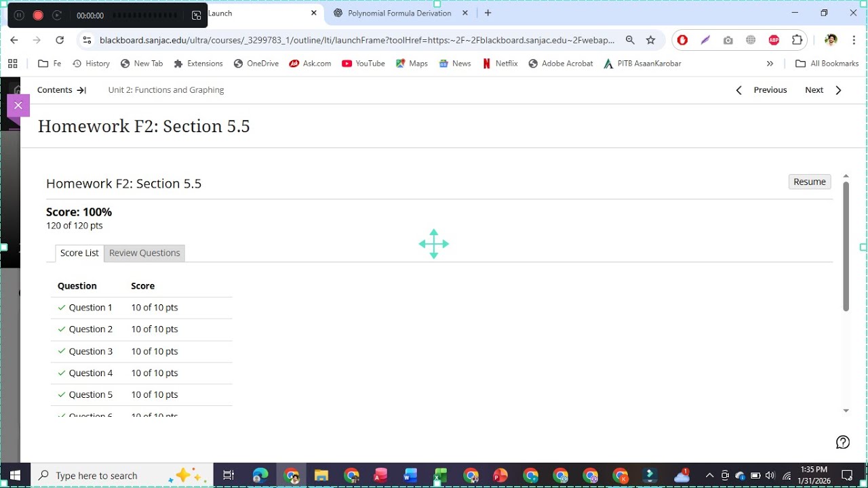Image resolution: width=868 pixels, height=488 pixels.
Task: Open the Fe bookmarks folder
Action: 50,63
